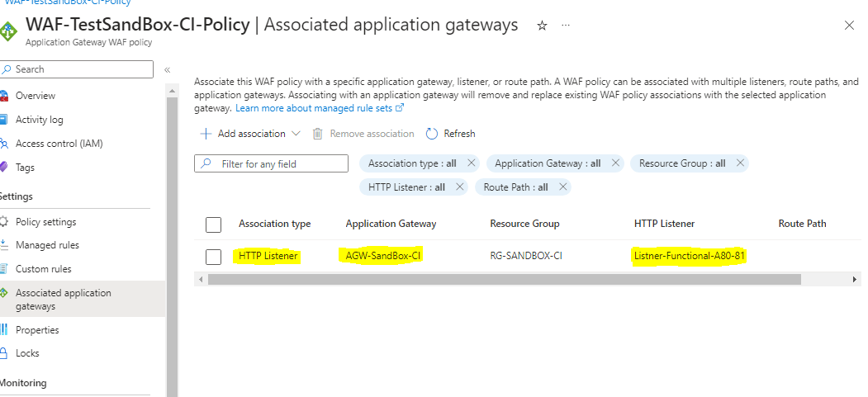868x397 pixels.
Task: Open Tags in the sidebar
Action: point(25,167)
